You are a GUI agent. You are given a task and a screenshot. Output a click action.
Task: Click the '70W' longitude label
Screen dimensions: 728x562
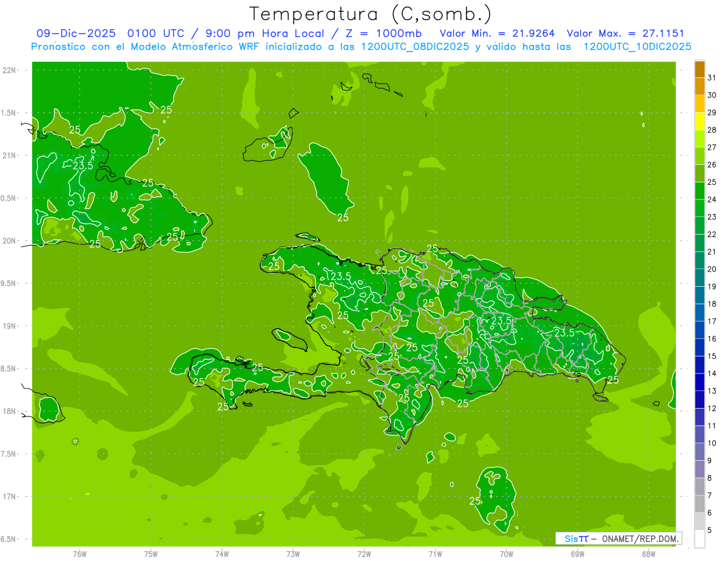pos(507,554)
